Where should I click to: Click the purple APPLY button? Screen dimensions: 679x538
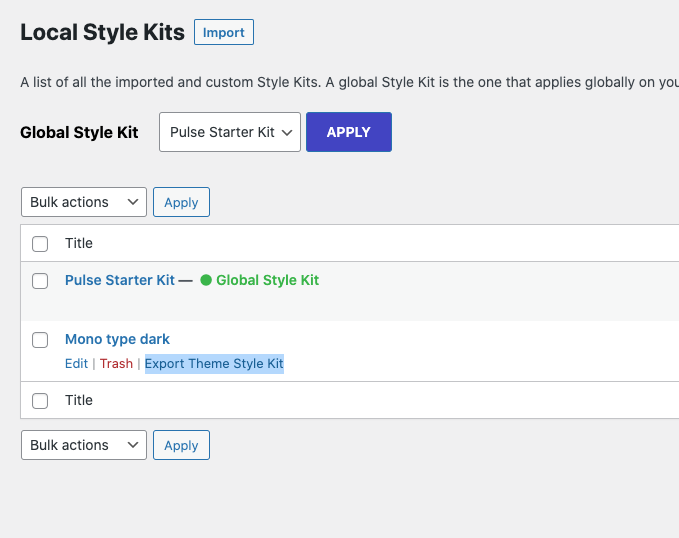point(349,132)
